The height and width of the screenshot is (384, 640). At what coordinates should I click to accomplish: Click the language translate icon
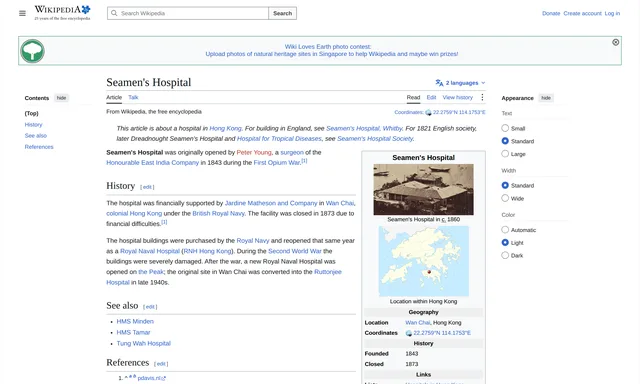439,83
